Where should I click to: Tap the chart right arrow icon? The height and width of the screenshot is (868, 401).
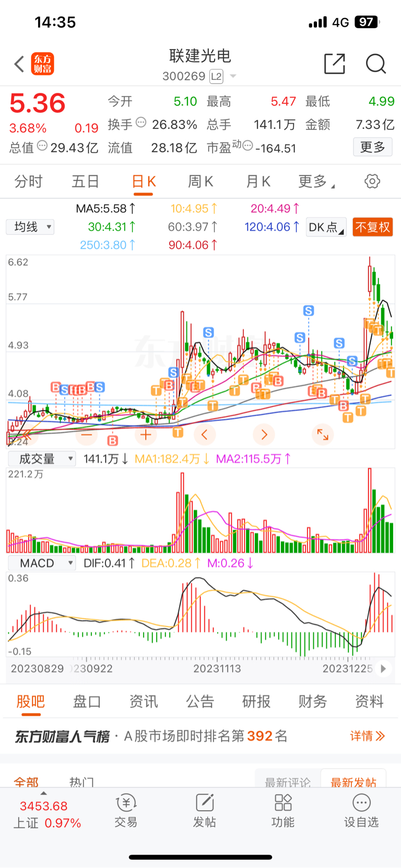pos(264,434)
